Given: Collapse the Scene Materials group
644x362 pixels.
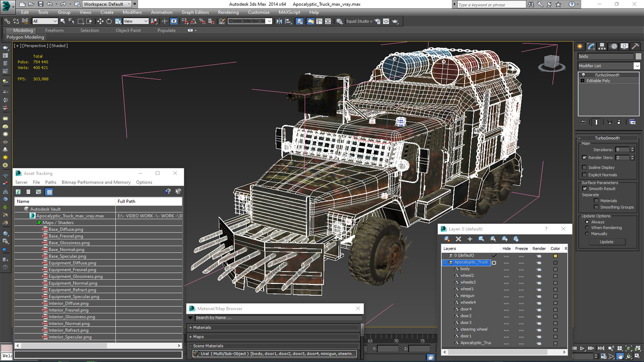Looking at the screenshot, I should [x=191, y=346].
